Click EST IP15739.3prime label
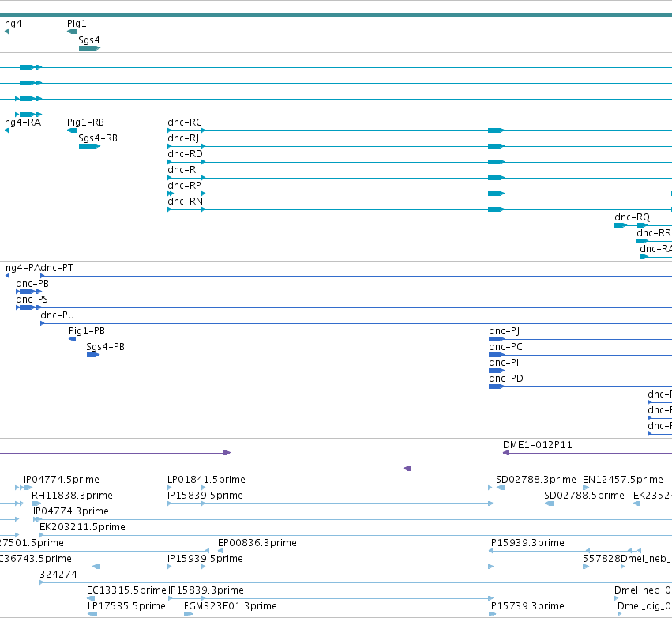Image resolution: width=672 pixels, height=618 pixels. 527,606
